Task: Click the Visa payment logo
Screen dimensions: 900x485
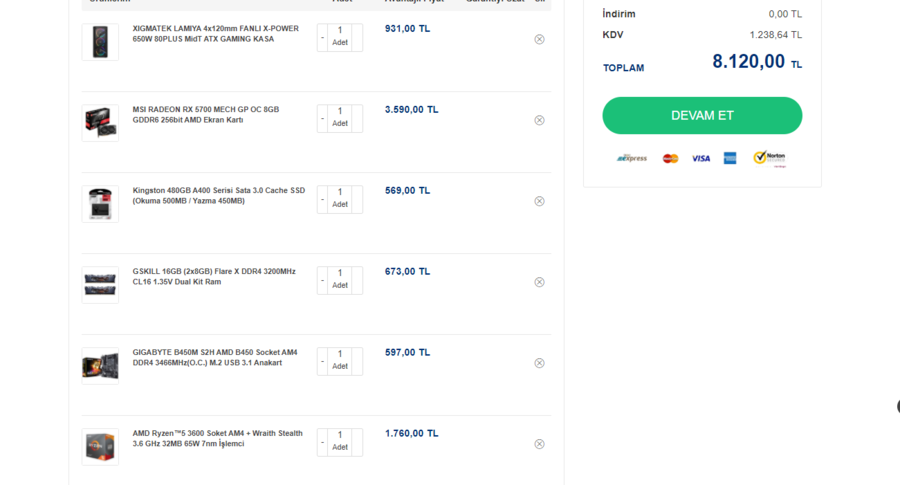Action: [x=700, y=158]
